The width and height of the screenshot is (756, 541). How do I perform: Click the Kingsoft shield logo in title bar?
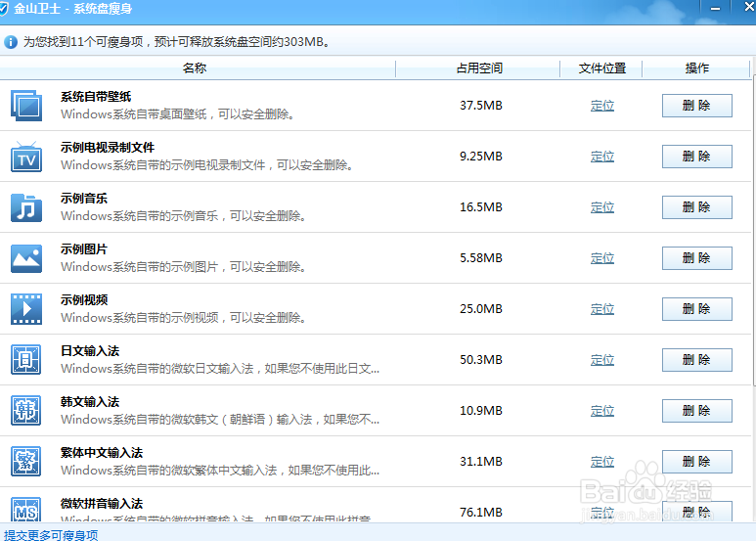(3, 9)
